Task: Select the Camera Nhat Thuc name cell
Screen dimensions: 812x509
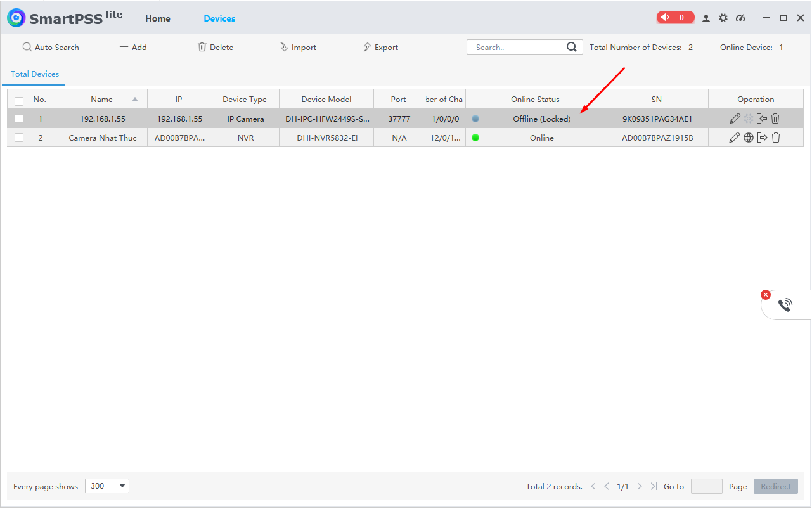Action: 102,138
